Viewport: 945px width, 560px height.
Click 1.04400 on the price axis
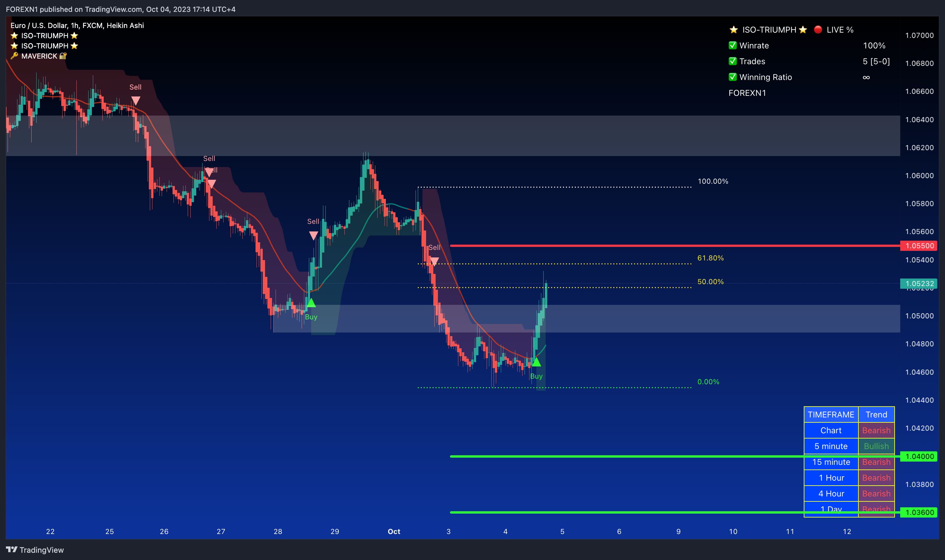919,400
